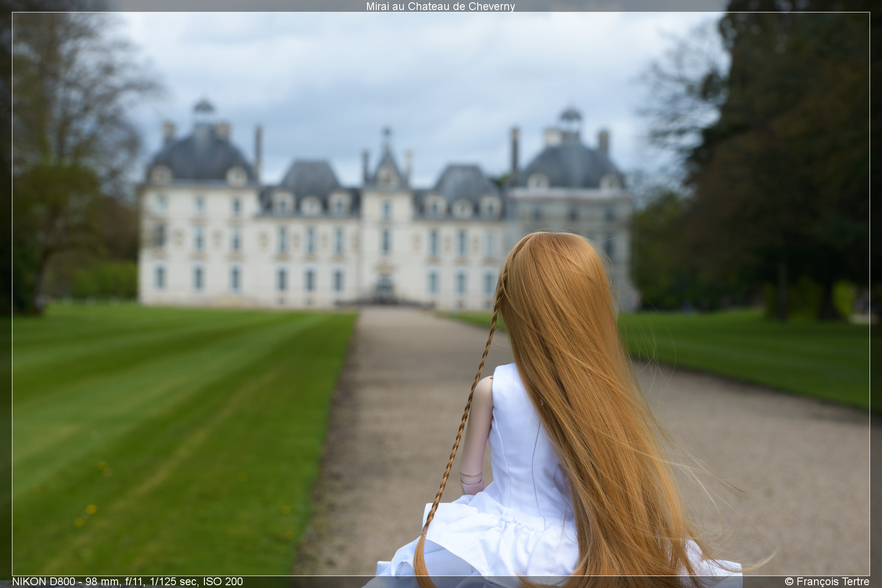The width and height of the screenshot is (882, 588).
Task: Click the title 'Mirai au Chateau de Cheverny'
Action: (x=441, y=6)
